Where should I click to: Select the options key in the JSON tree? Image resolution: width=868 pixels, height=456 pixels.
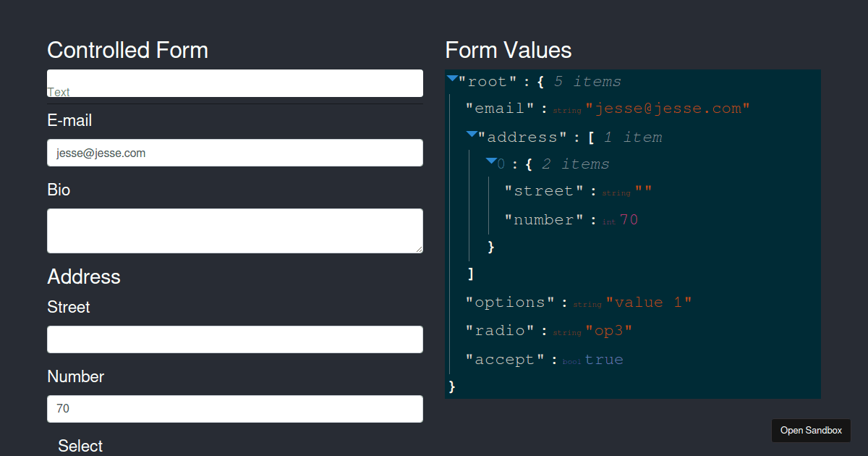509,302
